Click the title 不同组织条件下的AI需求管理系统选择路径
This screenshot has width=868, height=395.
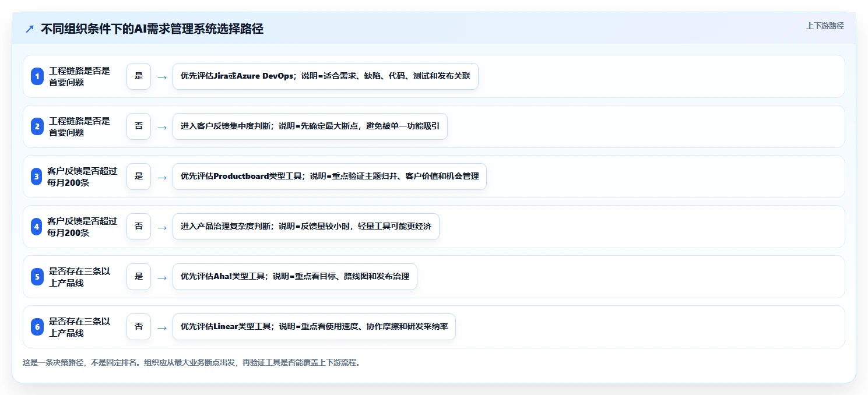point(152,29)
